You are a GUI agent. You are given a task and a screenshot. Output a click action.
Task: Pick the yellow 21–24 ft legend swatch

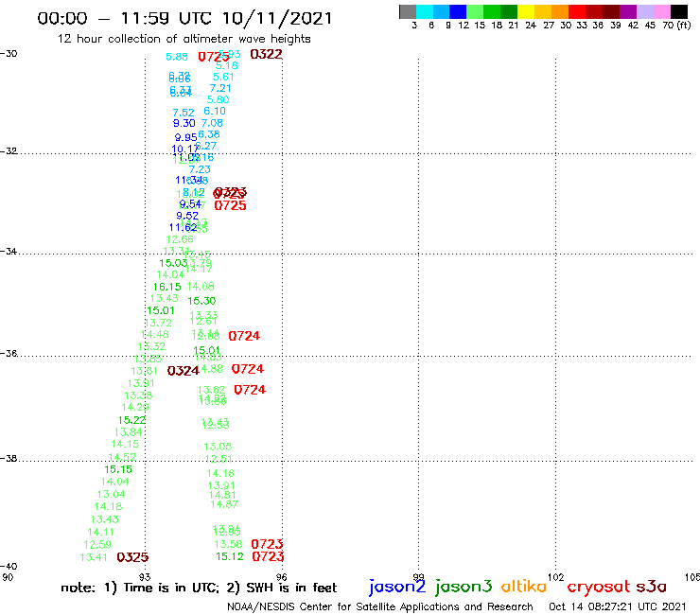pos(526,11)
